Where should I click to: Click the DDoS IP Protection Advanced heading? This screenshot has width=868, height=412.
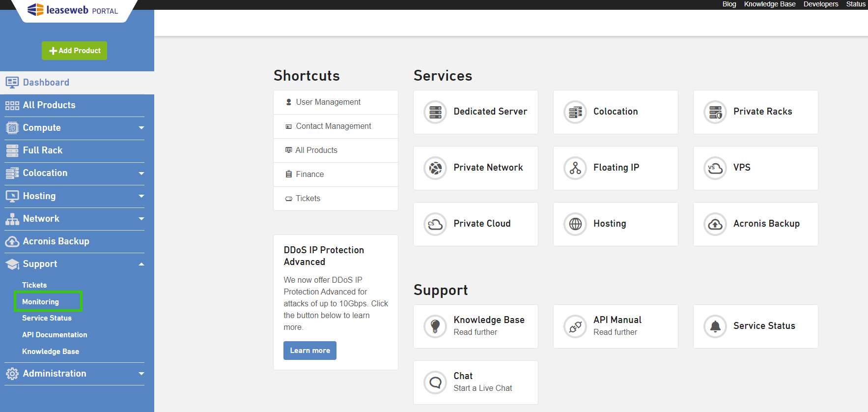tap(324, 256)
